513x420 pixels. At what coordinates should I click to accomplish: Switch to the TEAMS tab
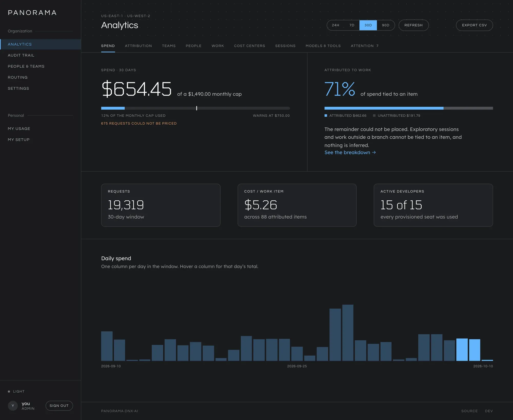(x=169, y=46)
